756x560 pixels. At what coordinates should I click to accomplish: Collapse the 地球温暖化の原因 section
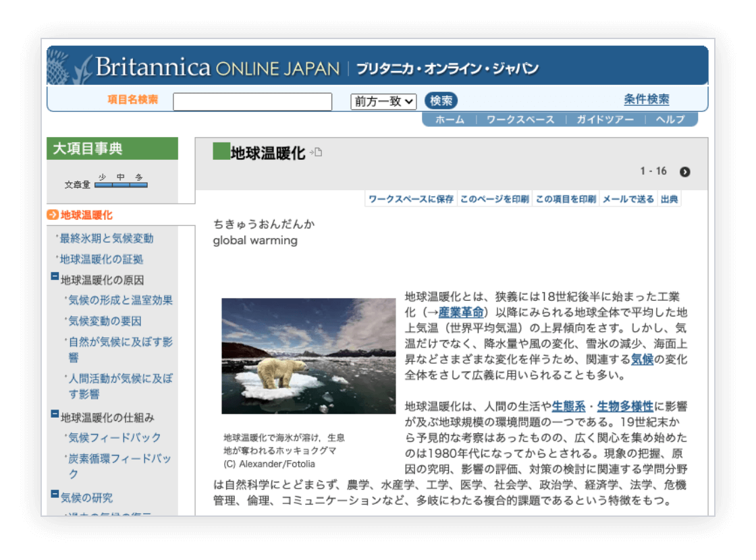click(x=55, y=277)
